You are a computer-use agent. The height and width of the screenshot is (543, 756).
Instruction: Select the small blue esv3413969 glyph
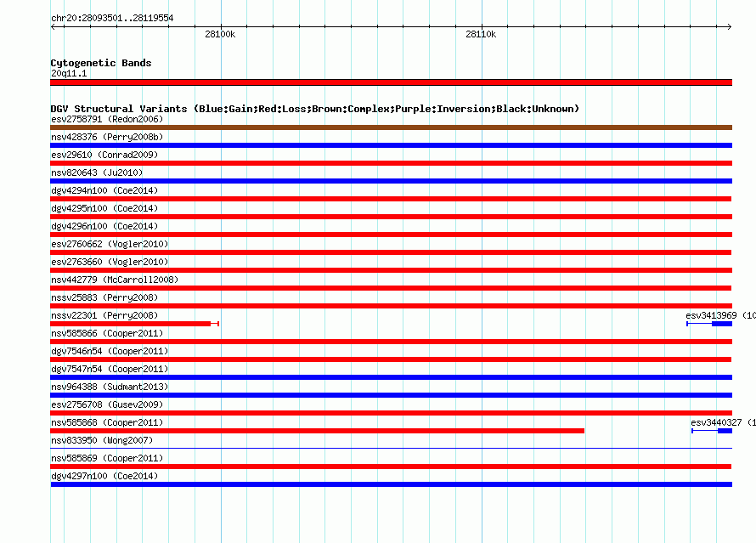pyautogui.click(x=709, y=324)
